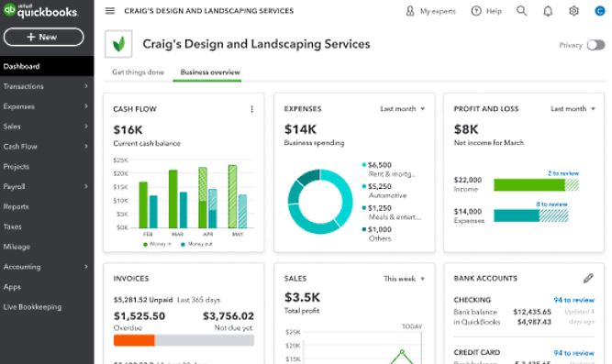
Task: Open Sales This week dropdown
Action: pyautogui.click(x=404, y=279)
